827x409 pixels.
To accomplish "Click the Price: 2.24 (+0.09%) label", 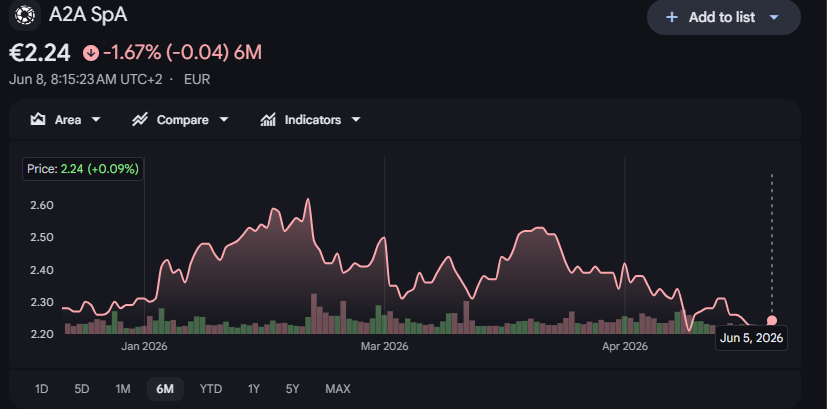I will pyautogui.click(x=83, y=169).
